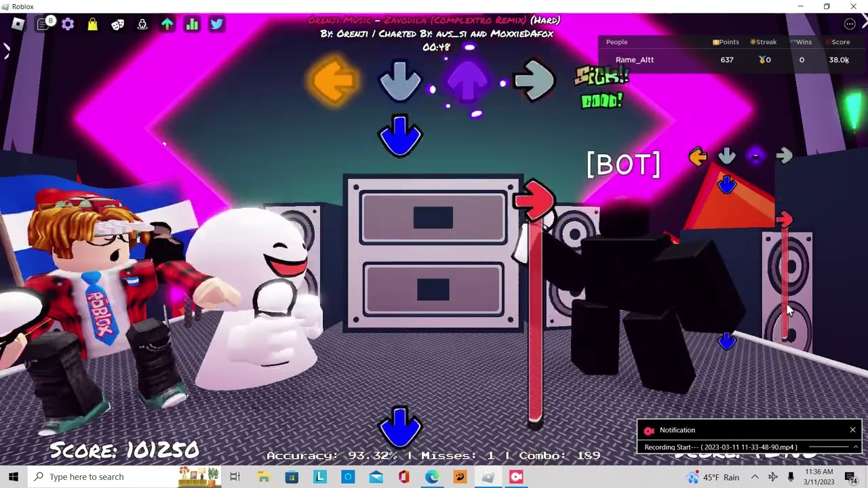Open the Office app on the taskbar

coord(404,477)
